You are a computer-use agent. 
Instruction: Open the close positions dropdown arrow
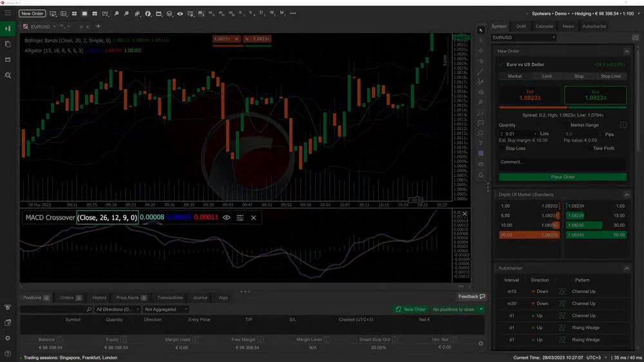pos(481,309)
